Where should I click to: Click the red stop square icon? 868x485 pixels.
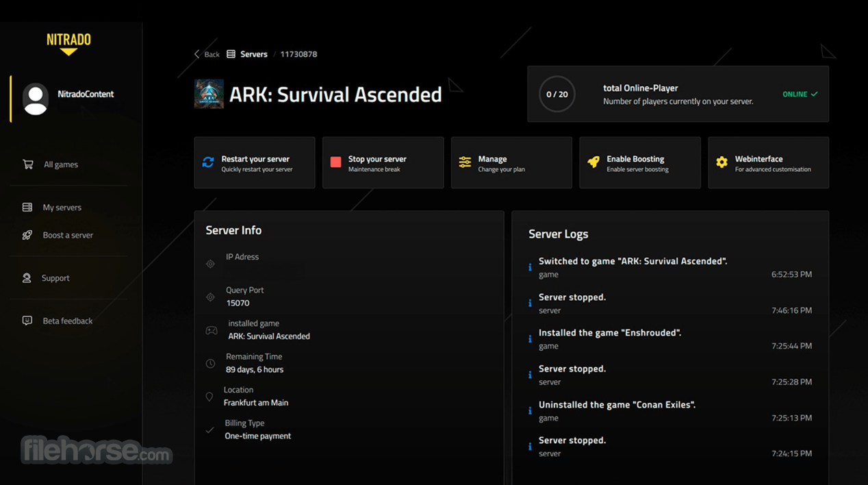tap(335, 162)
